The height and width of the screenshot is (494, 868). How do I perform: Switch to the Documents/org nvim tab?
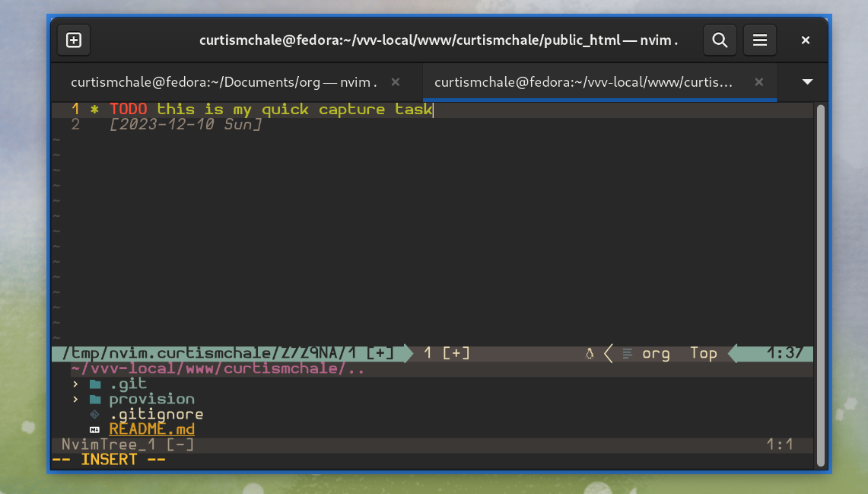[x=223, y=82]
